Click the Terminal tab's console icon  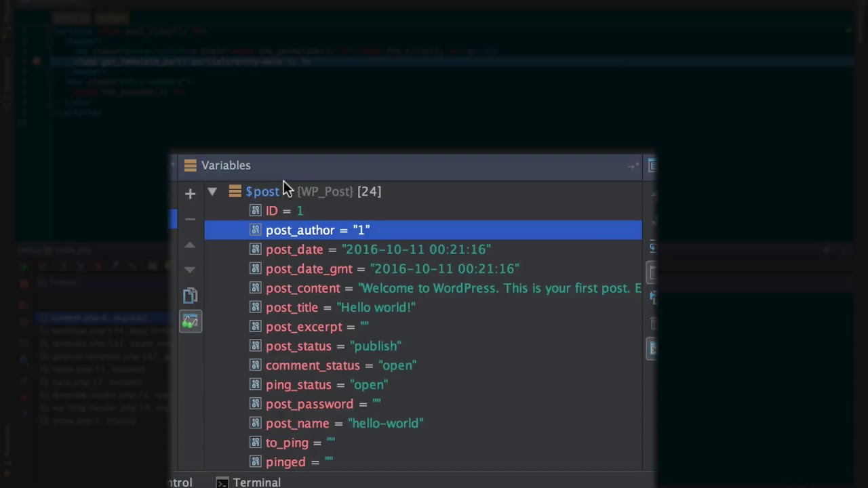click(222, 483)
